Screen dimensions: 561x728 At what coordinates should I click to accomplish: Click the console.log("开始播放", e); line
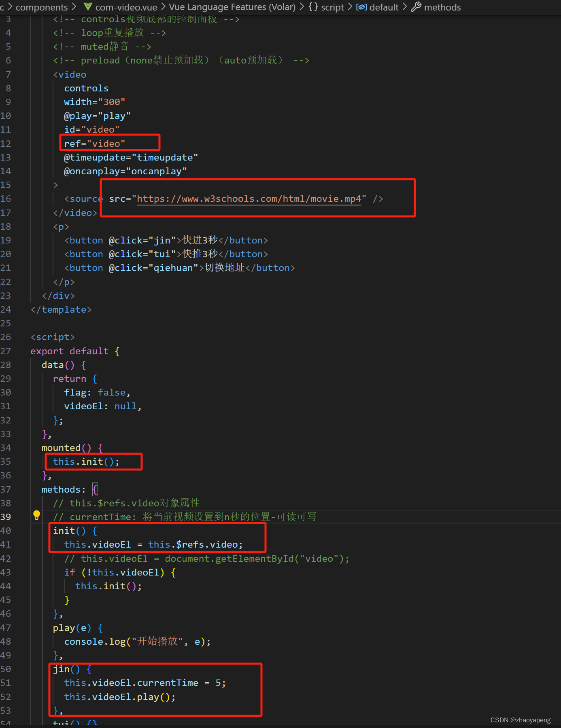[138, 641]
